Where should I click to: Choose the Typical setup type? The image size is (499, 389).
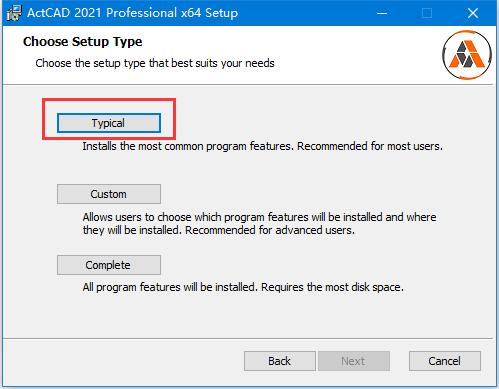pos(109,123)
